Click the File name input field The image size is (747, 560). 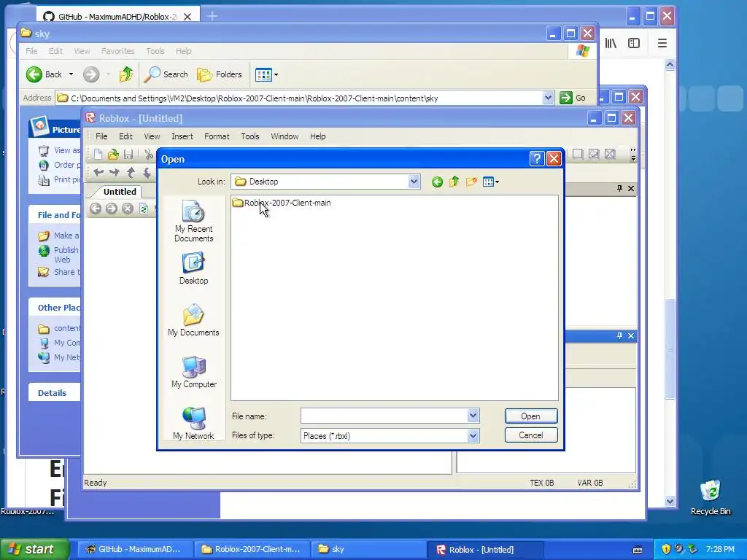point(384,416)
